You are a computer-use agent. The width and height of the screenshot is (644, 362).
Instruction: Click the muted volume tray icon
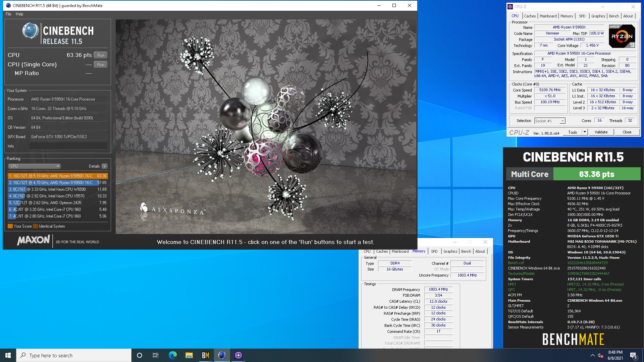[600, 355]
